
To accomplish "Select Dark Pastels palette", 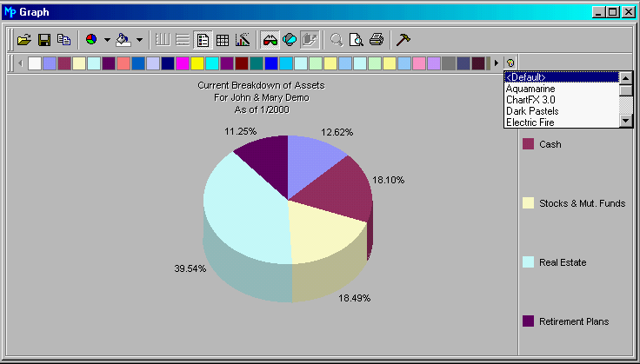I will pyautogui.click(x=562, y=111).
